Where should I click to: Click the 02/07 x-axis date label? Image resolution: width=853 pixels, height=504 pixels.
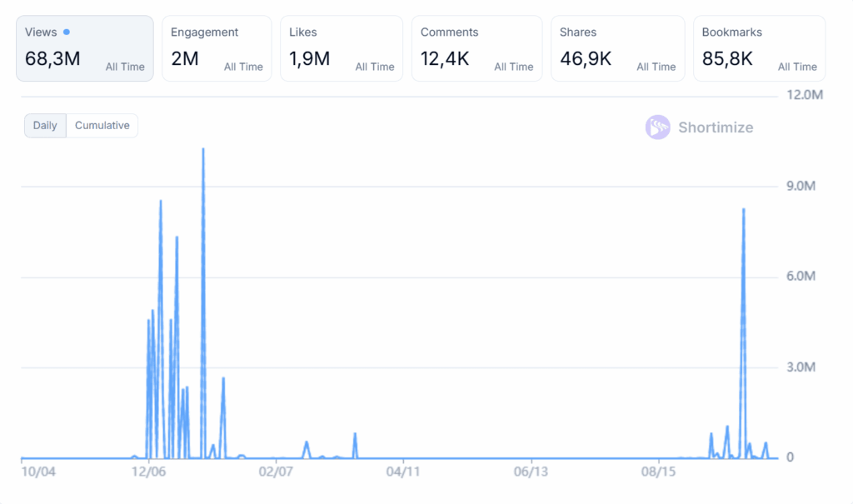click(276, 472)
